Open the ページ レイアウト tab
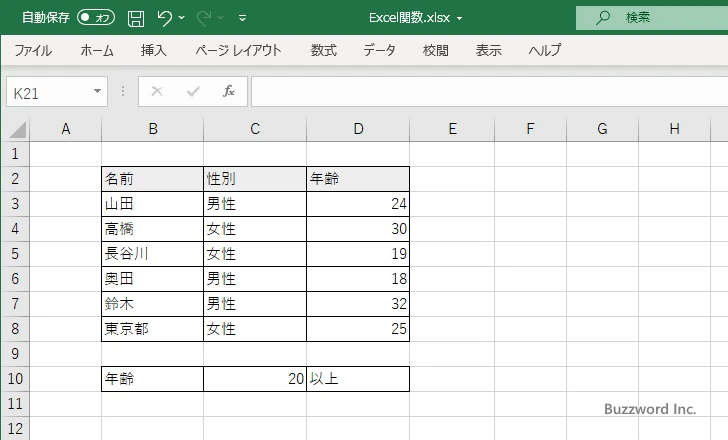 coord(238,50)
